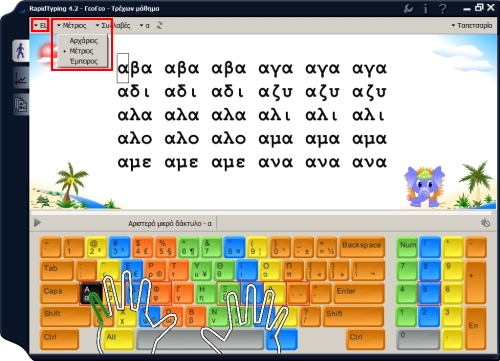The width and height of the screenshot is (500, 361).
Task: Click the green Η key
Action: coord(207,293)
